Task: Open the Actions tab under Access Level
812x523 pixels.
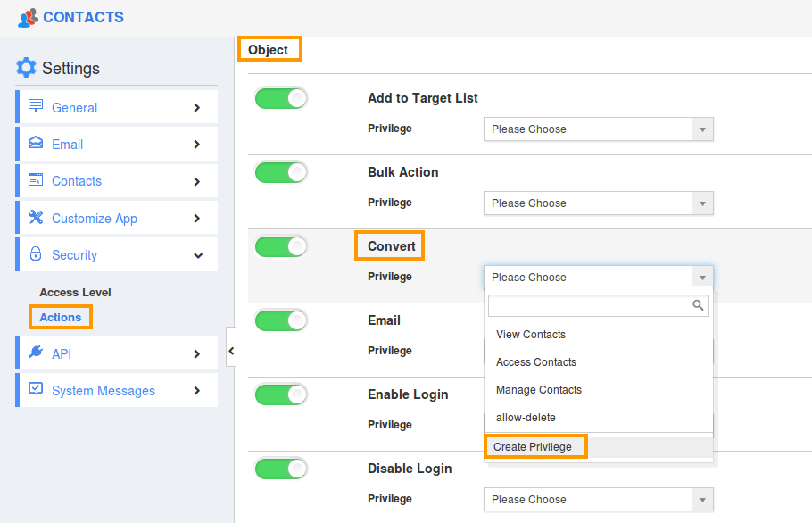Action: [60, 317]
